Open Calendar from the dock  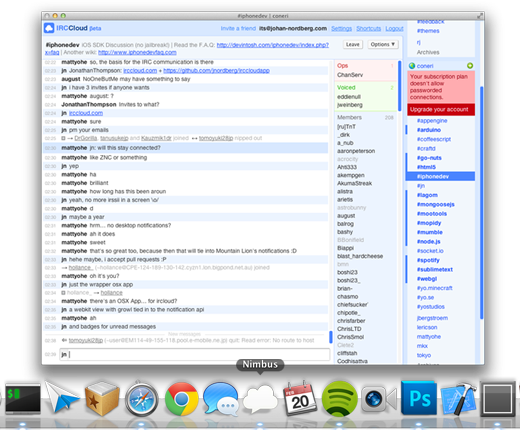click(300, 398)
